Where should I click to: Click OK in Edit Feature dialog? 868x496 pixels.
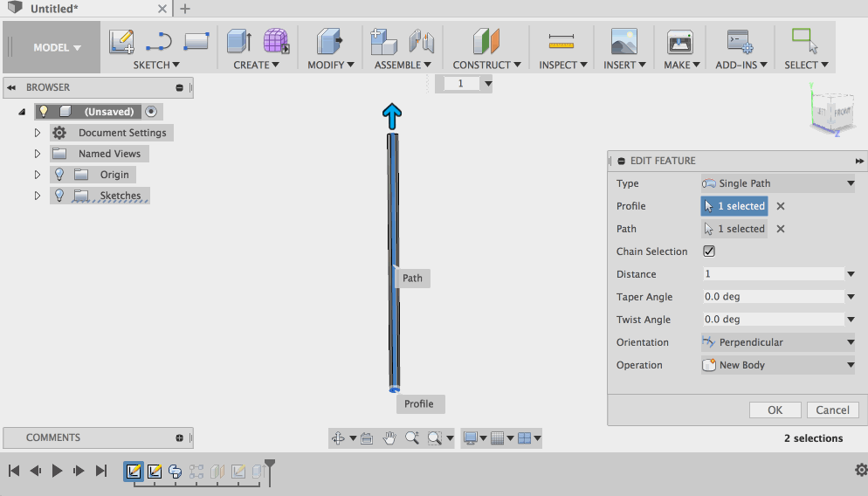775,410
